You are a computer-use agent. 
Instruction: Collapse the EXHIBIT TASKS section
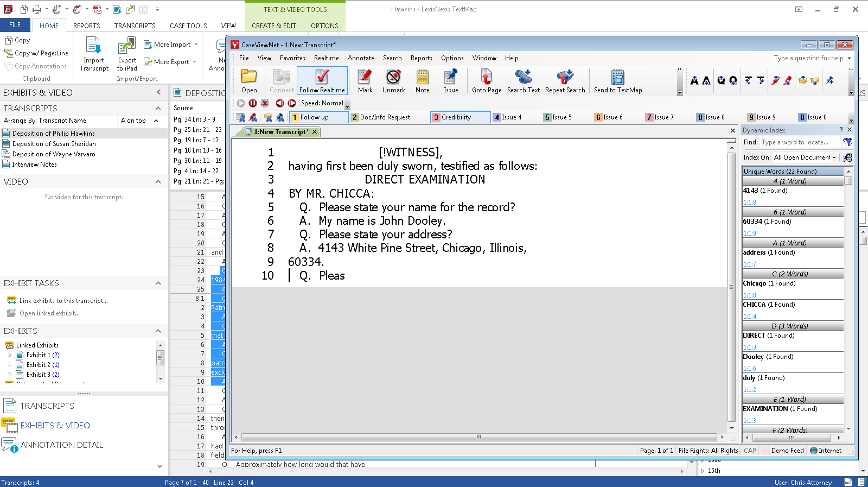[x=158, y=283]
